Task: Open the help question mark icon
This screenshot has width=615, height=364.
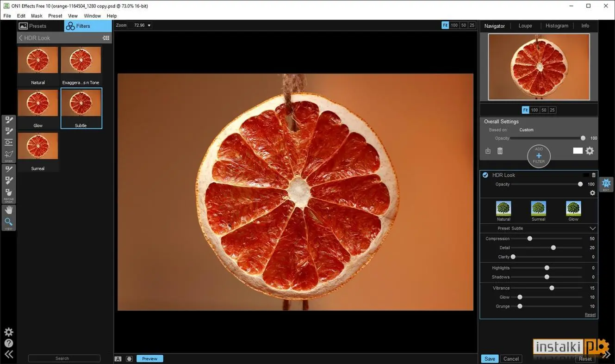Action: 9,343
